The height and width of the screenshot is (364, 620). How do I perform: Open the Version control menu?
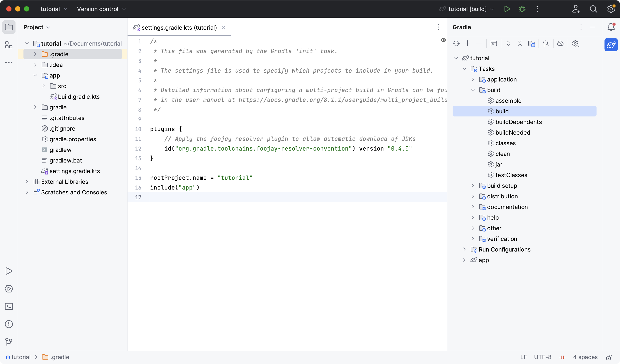(x=101, y=9)
